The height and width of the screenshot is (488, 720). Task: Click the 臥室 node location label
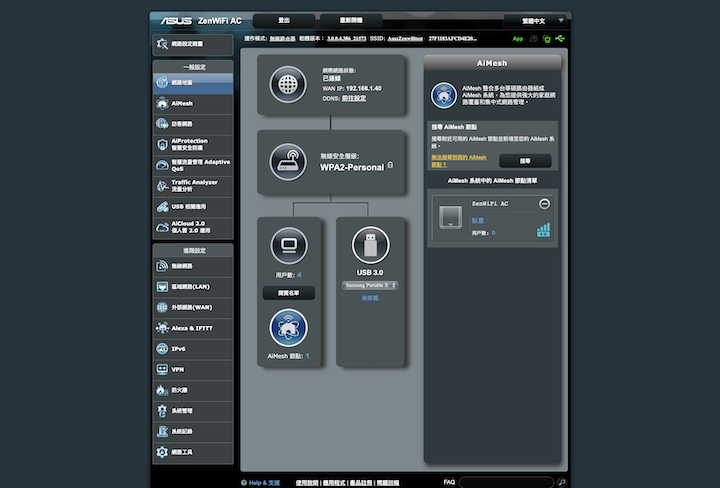[478, 220]
